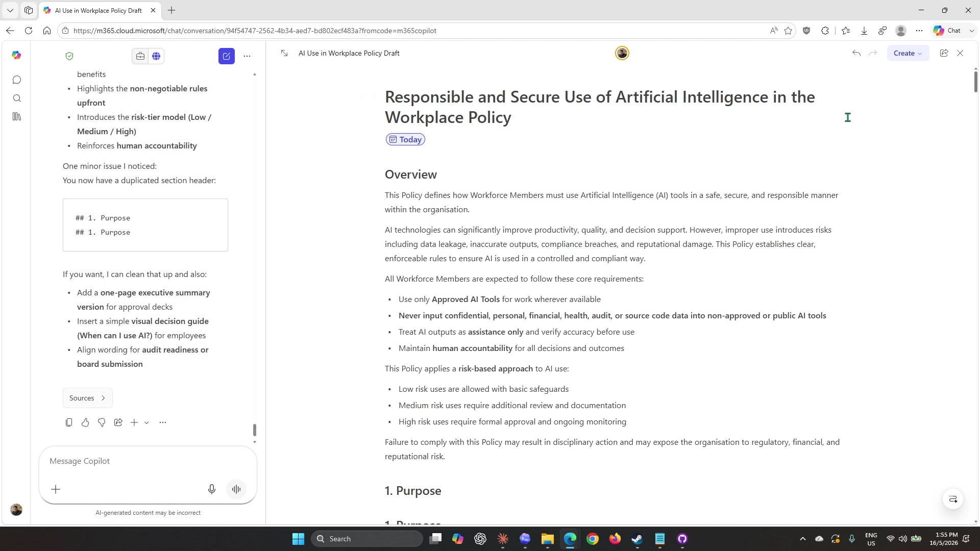Collapse the document pane with arrows icon
This screenshot has height=551, width=980.
coord(284,53)
